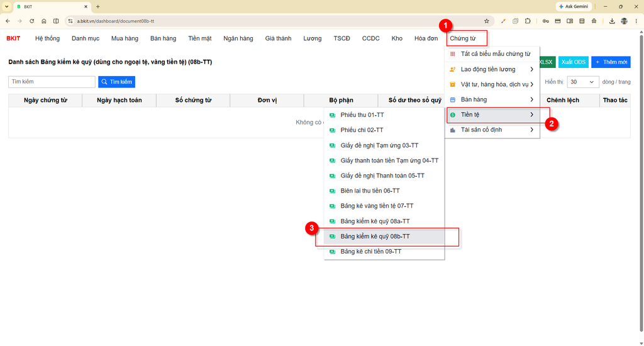Click icon beside Giấy thanh toán tiền Tạm ứng 04-TT
The height and width of the screenshot is (346, 644).
point(332,160)
